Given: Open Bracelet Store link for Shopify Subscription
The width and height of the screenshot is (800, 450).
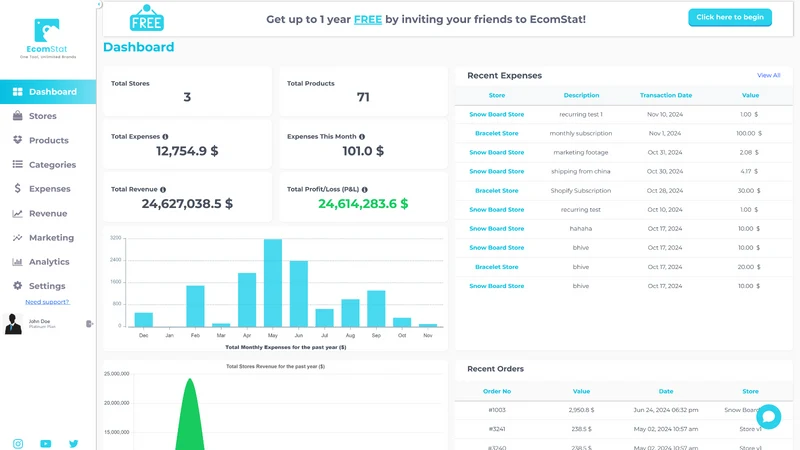Looking at the screenshot, I should (496, 190).
